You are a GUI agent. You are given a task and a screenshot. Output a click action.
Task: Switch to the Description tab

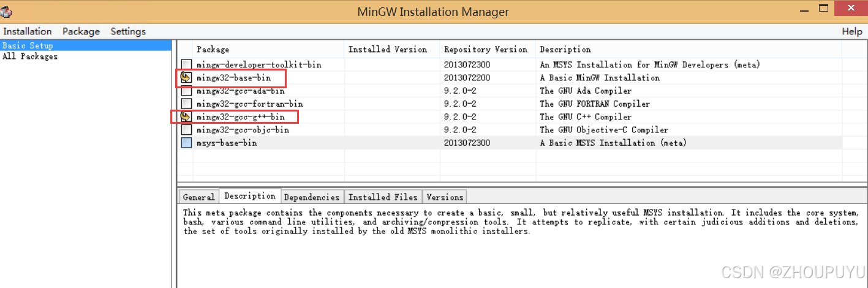pyautogui.click(x=250, y=196)
